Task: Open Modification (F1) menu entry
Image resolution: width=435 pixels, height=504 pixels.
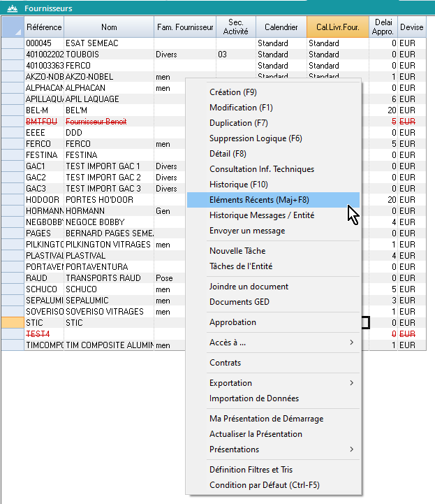Action: pyautogui.click(x=241, y=108)
